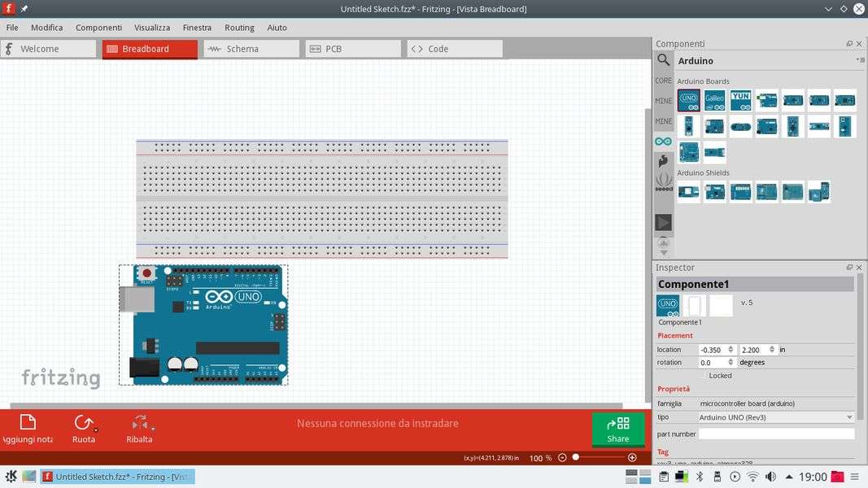Toggle the Locked checkbox
This screenshot has width=868, height=488.
703,376
